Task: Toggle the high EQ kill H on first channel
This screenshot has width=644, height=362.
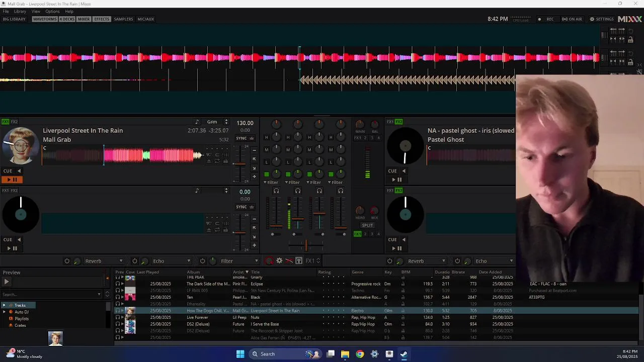Action: pos(267,137)
